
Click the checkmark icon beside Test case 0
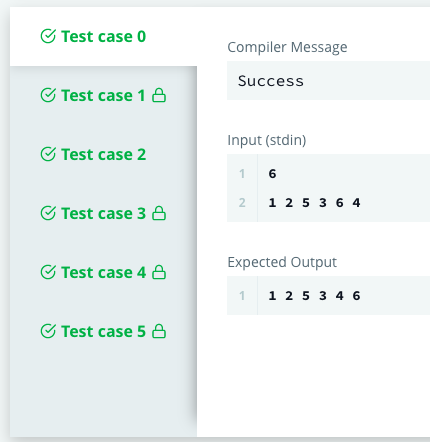coord(48,36)
